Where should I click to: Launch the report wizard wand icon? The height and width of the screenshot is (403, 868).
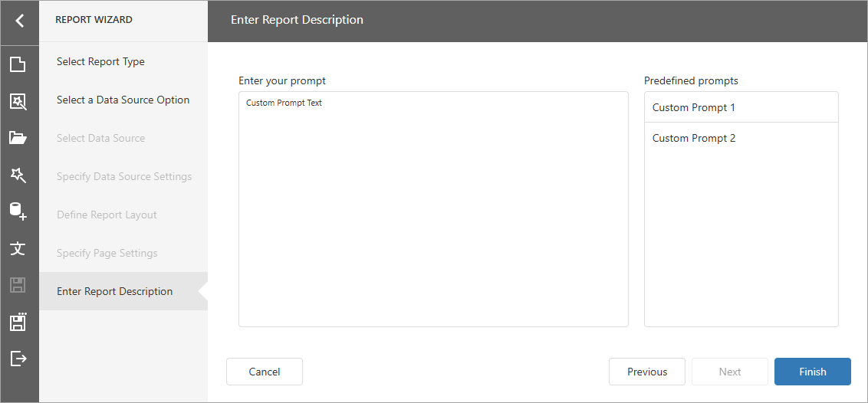[18, 175]
